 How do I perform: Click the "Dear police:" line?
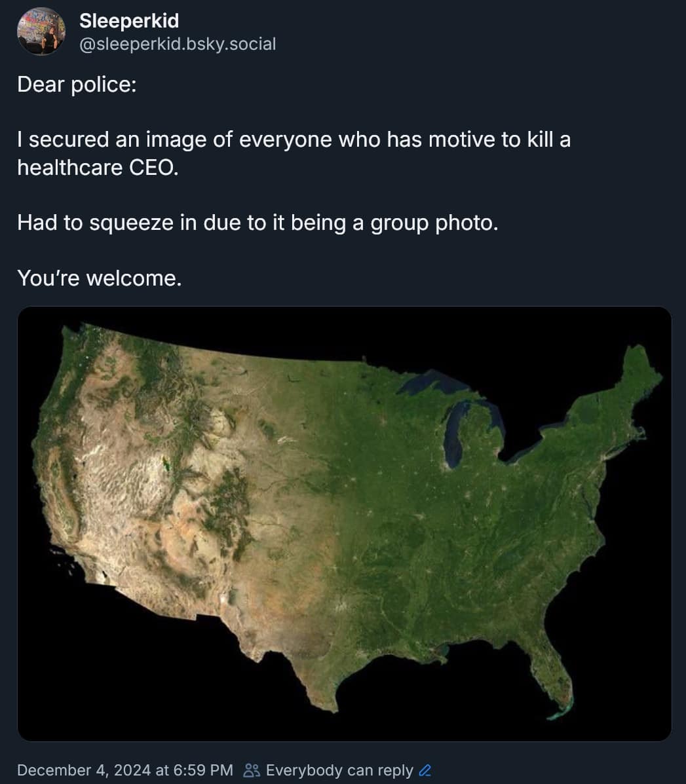(77, 84)
